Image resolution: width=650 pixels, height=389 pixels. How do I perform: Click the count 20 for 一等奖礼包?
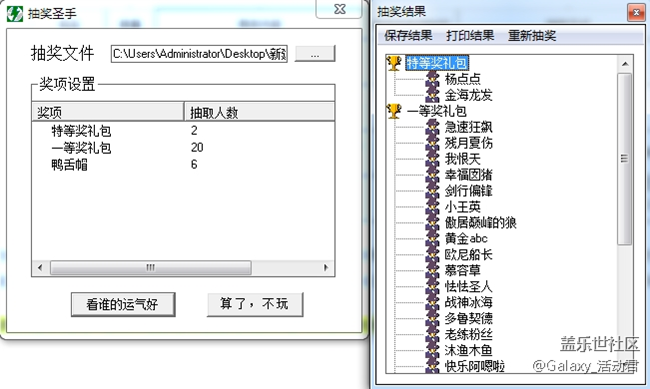coord(197,148)
